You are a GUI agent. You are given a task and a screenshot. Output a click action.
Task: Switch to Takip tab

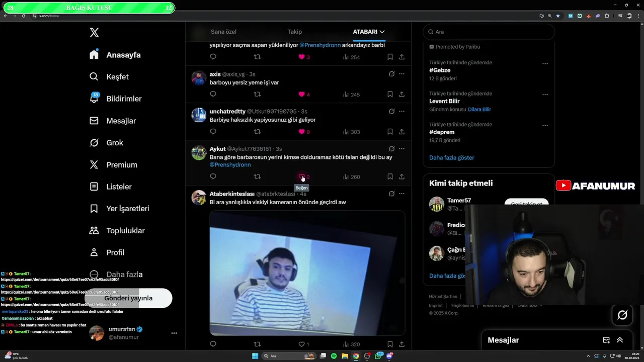295,32
